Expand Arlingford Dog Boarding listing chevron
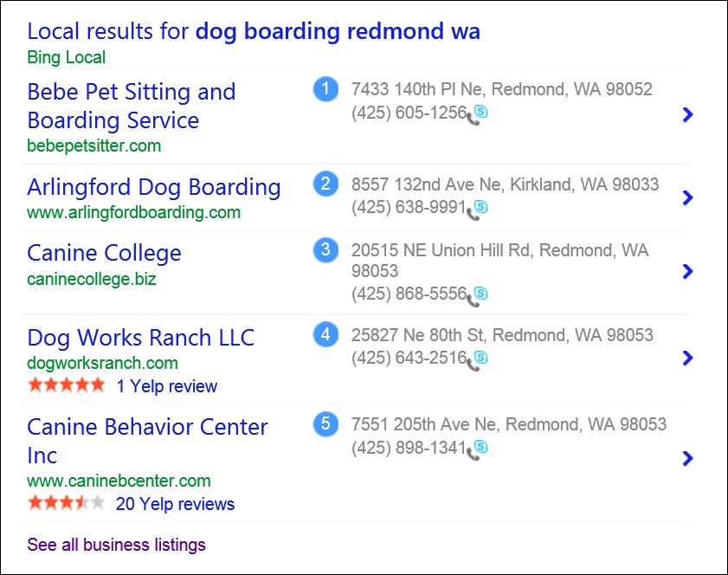This screenshot has width=728, height=575. pos(687,197)
